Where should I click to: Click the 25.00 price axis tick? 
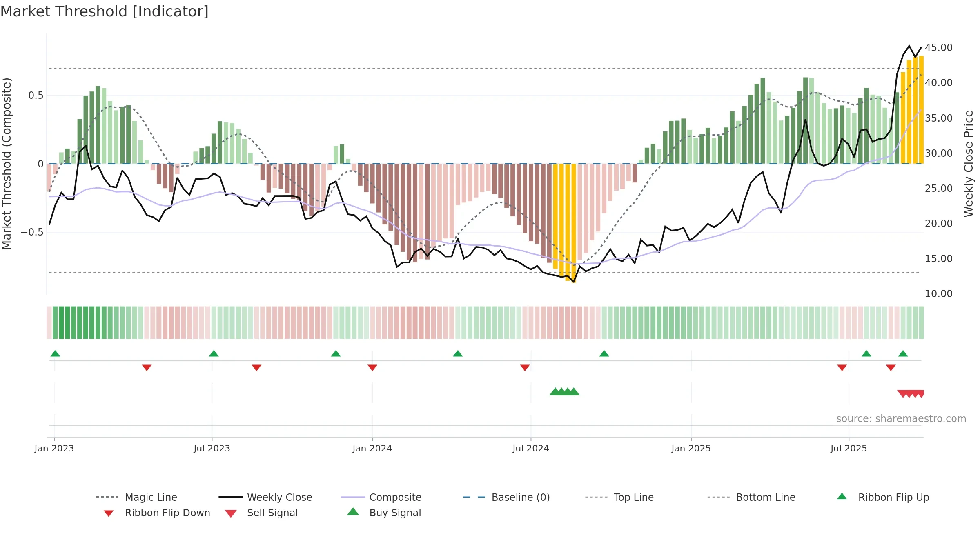click(939, 189)
